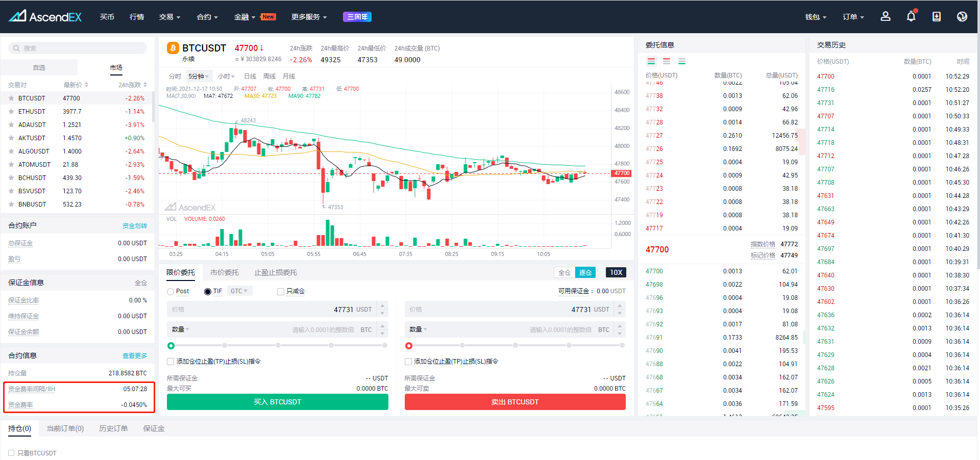Click the search magnifier icon

[17, 48]
